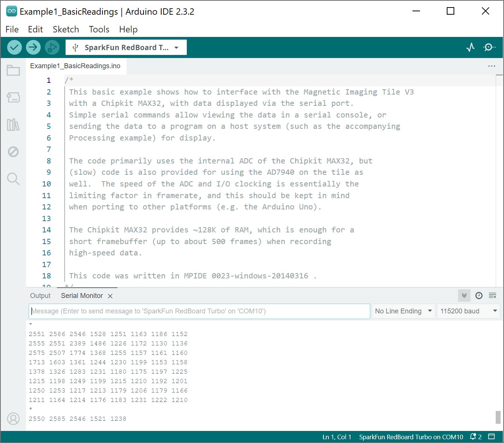Image resolution: width=504 pixels, height=443 pixels.
Task: Open the Boards Manager sidebar icon
Action: point(13,98)
